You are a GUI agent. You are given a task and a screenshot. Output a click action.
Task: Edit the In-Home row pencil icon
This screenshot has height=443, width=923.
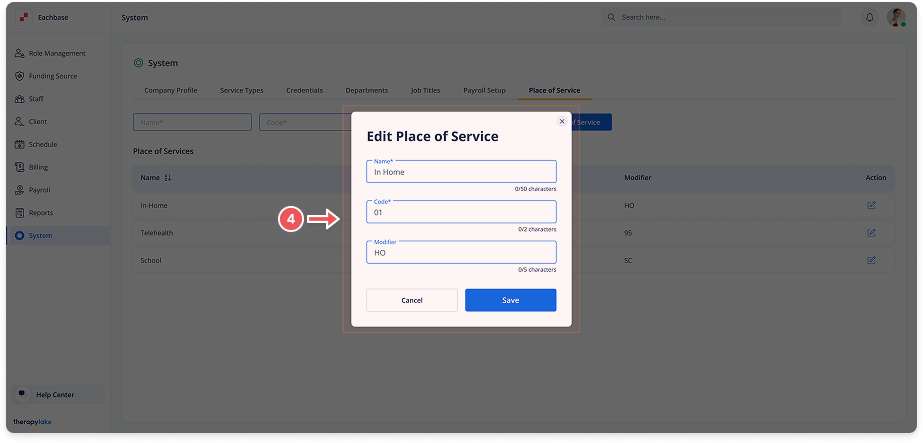pos(871,205)
